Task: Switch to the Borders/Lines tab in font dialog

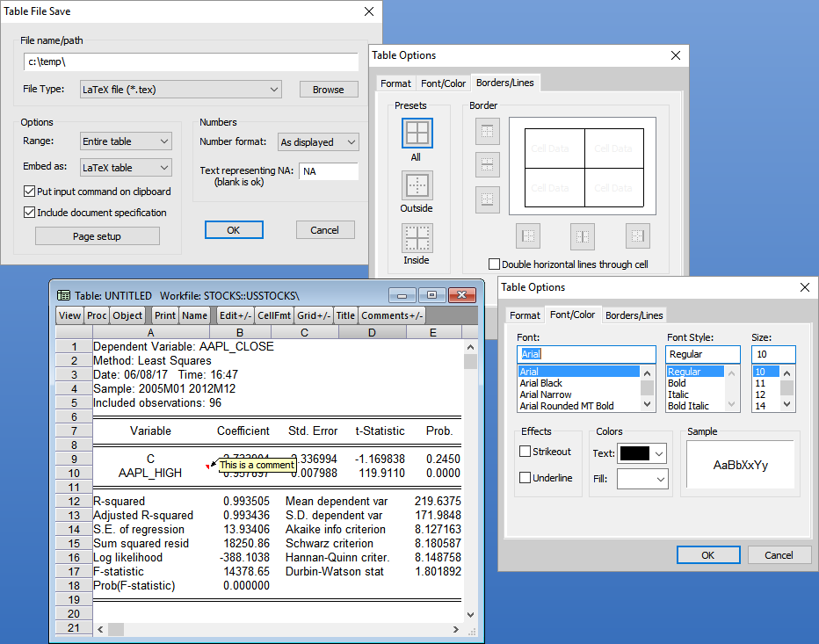Action: [x=634, y=315]
